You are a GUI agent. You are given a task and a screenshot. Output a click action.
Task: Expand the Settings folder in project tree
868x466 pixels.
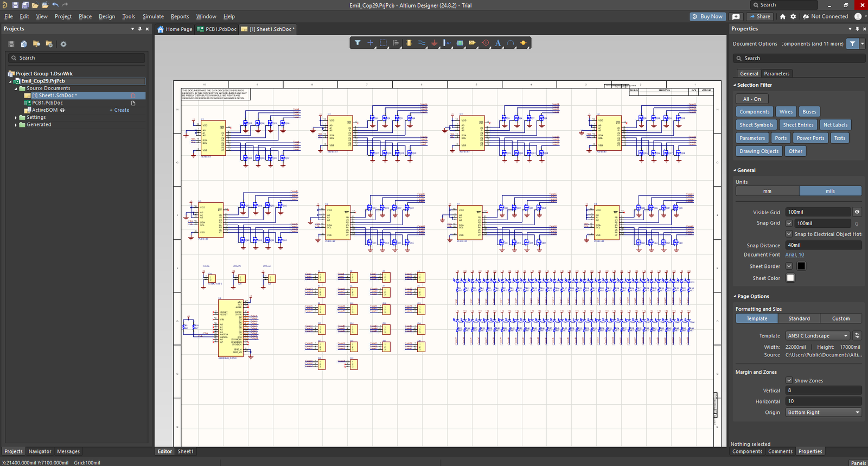[x=16, y=117]
